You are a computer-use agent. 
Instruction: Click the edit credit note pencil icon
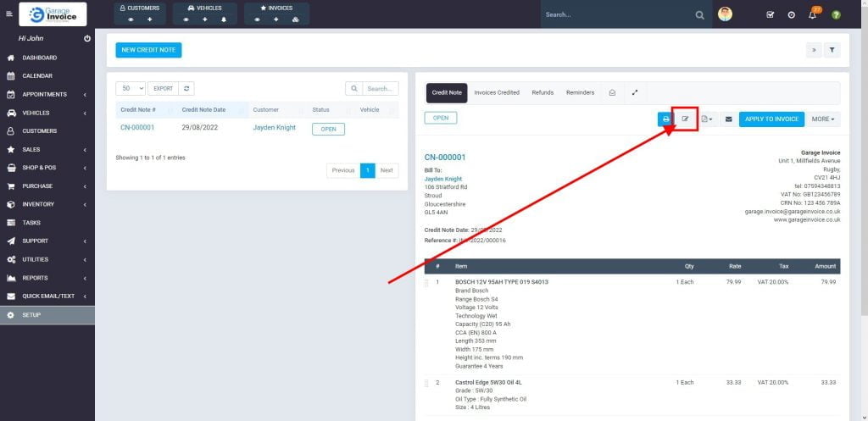pyautogui.click(x=685, y=119)
